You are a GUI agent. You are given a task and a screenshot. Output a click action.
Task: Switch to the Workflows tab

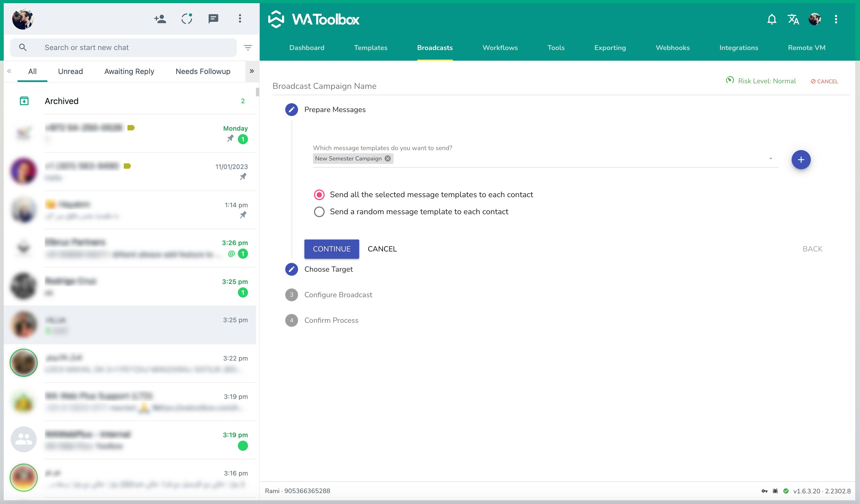500,48
